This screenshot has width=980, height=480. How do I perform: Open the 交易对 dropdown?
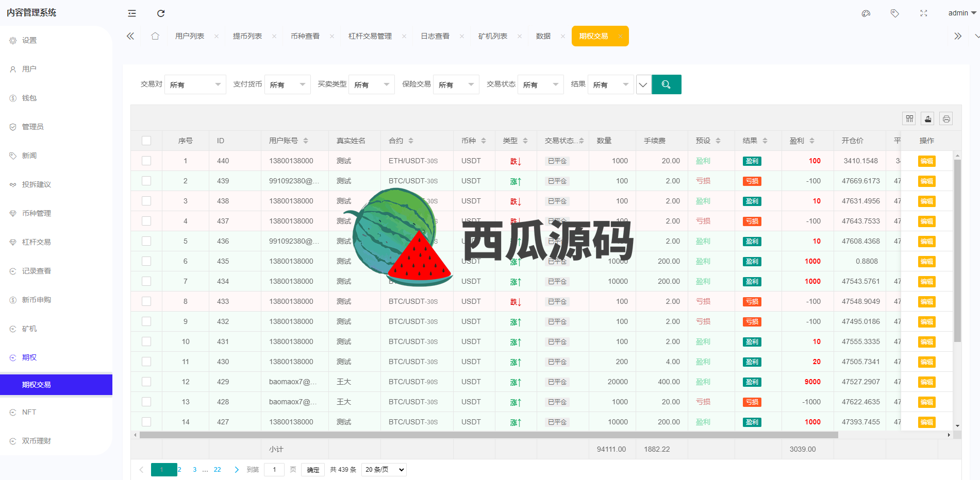[x=195, y=84]
